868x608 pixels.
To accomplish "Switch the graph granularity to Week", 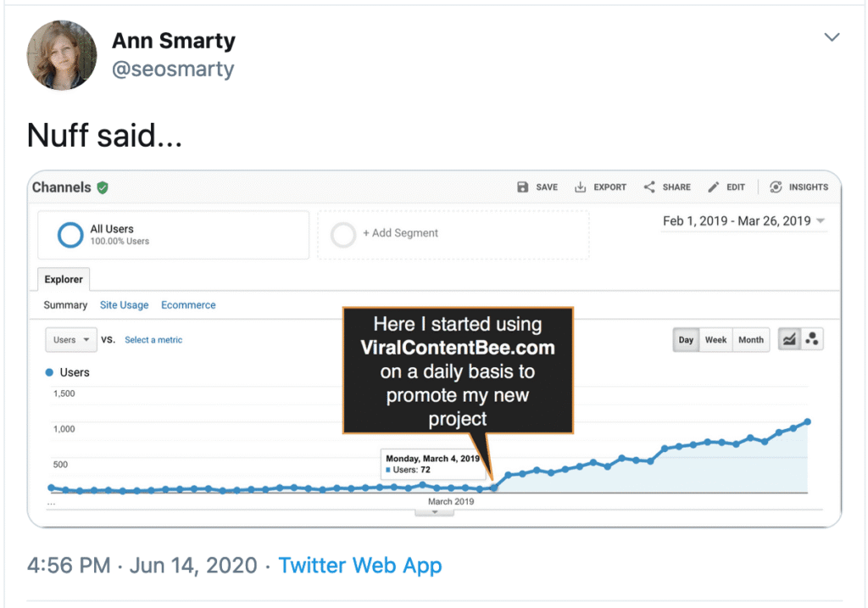I will click(716, 339).
